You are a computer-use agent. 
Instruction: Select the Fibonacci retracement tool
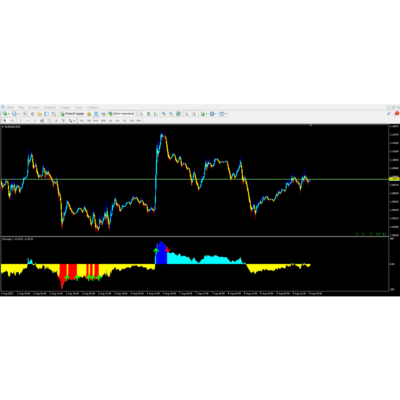(49, 121)
